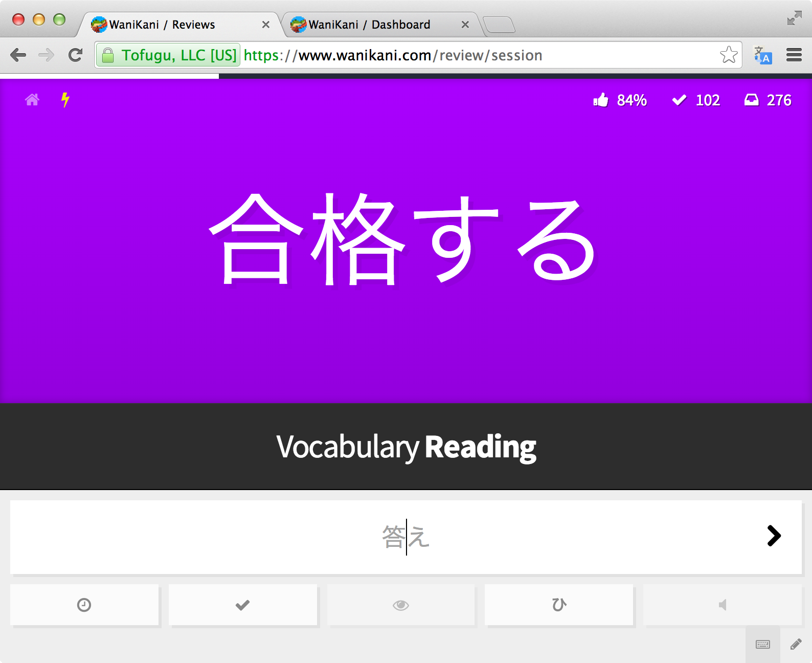Click the Tofugu, LLC [US] security badge
The width and height of the screenshot is (812, 663).
point(168,55)
